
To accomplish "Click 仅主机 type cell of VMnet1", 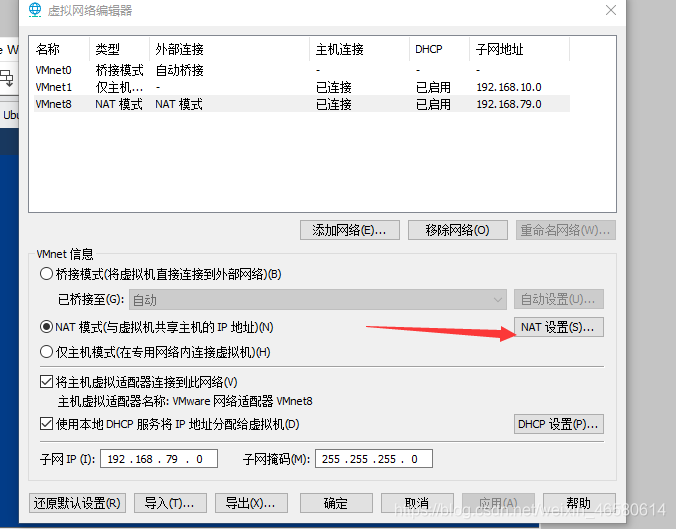I will [119, 87].
